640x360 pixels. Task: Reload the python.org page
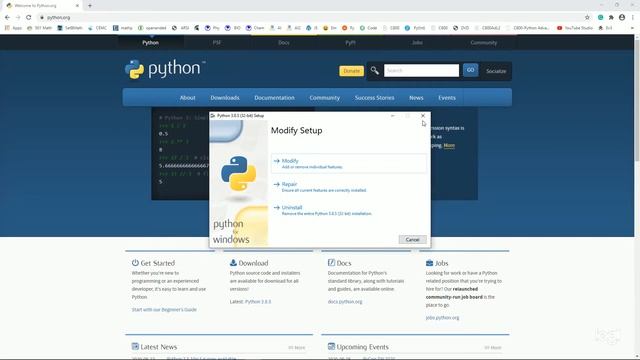29,18
